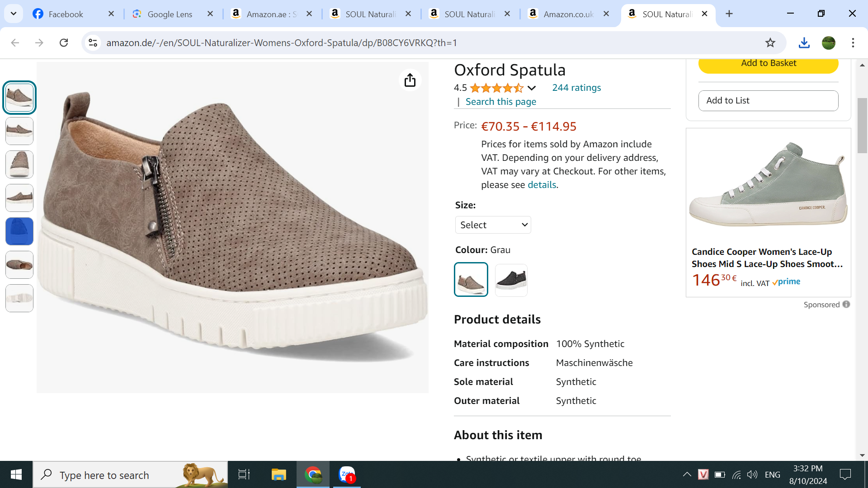Click the Add to List button
Viewport: 868px width, 488px height.
click(768, 101)
